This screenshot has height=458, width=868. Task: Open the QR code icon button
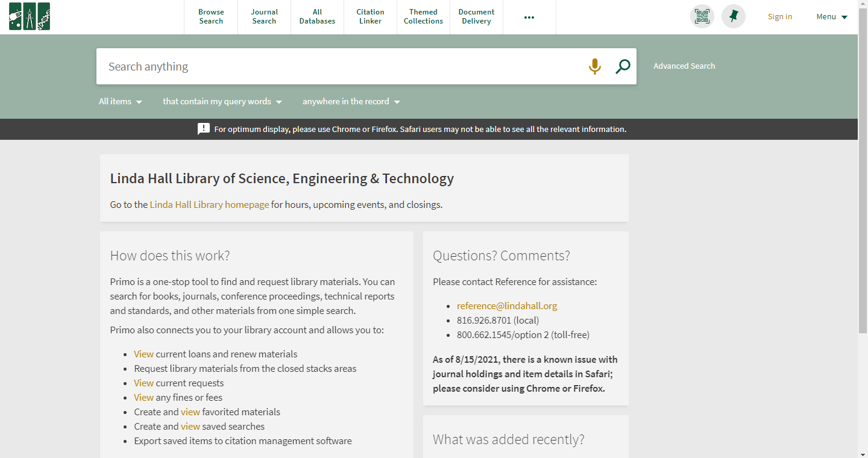(x=702, y=16)
